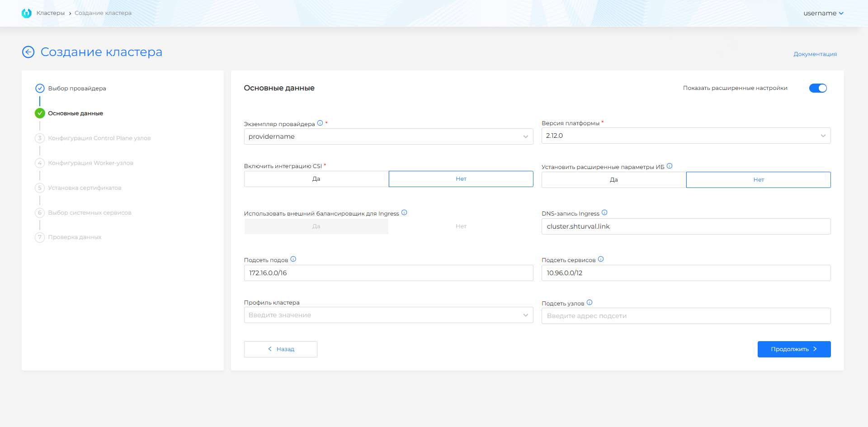Screen dimensions: 868x427
Task: Click info icon next to Экземпляр провайдера
Action: pos(320,123)
